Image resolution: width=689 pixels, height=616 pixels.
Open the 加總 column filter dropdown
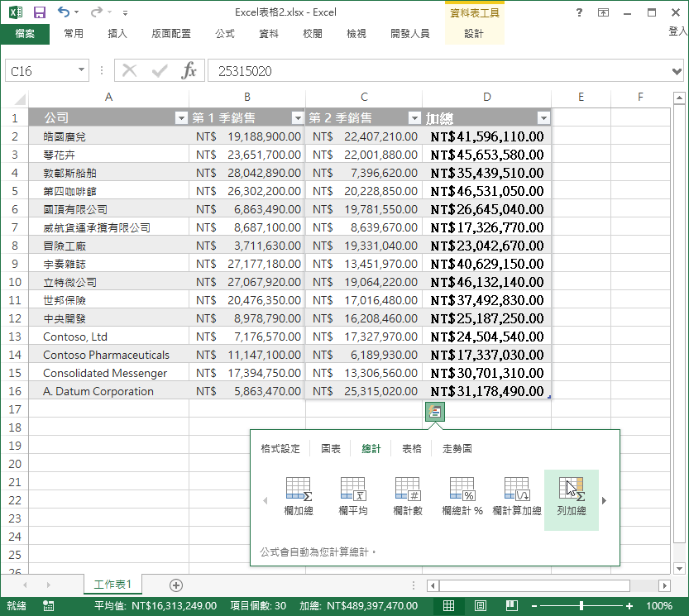(x=543, y=117)
